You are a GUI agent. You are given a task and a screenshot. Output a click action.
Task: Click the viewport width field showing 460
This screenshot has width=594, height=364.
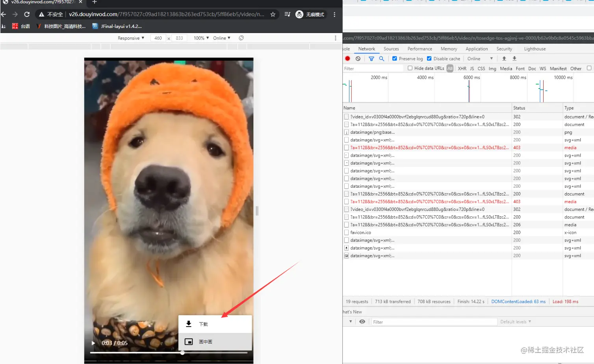pyautogui.click(x=158, y=38)
